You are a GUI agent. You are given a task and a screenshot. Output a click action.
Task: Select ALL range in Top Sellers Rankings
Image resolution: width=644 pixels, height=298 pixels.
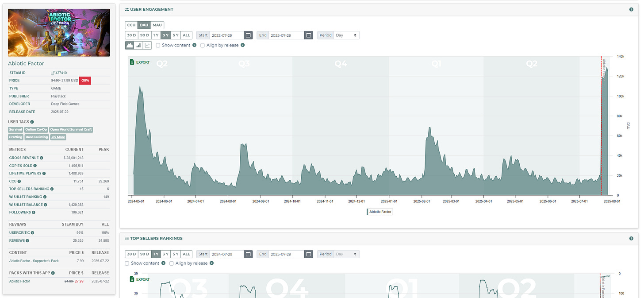point(186,254)
